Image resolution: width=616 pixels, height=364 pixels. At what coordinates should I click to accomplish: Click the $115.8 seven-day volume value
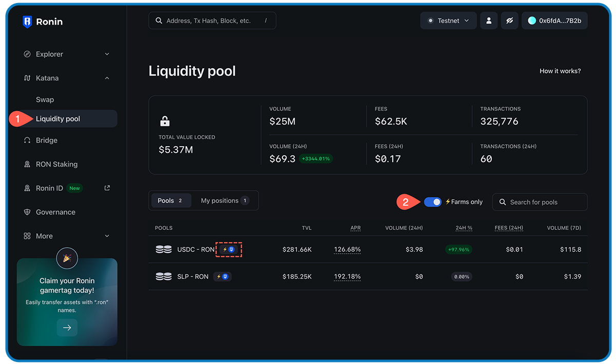click(x=571, y=250)
